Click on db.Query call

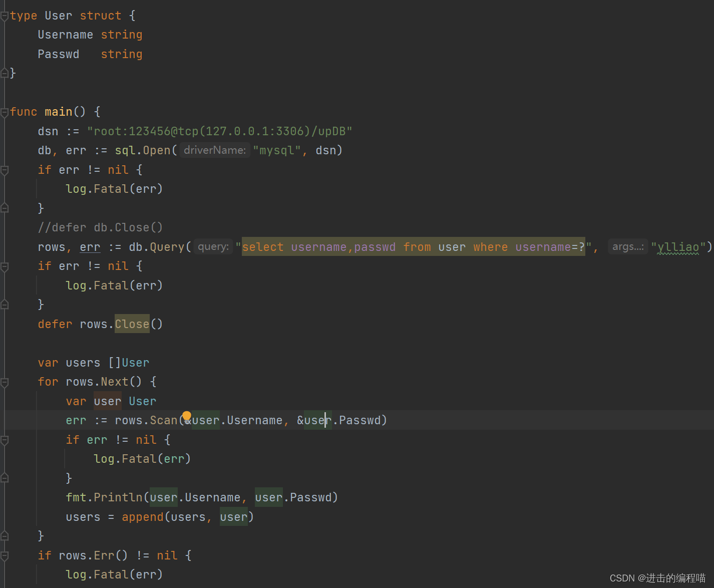pyautogui.click(x=157, y=247)
